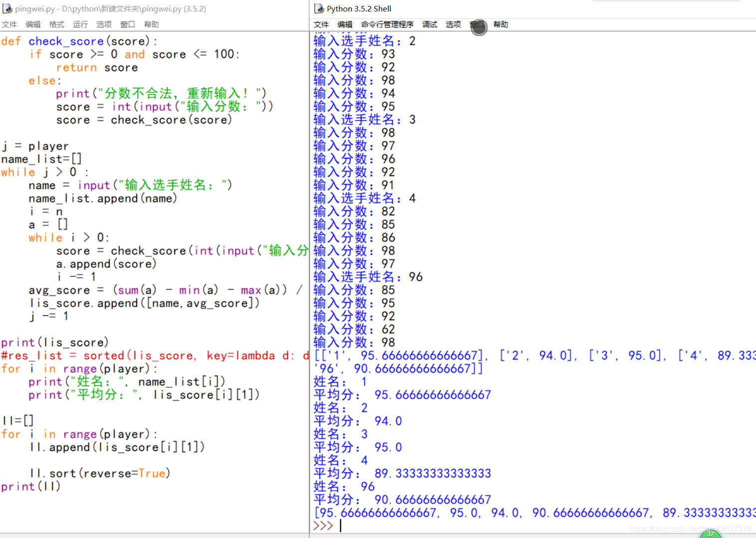756x538 pixels.
Task: Click the final 'print(ll)' line
Action: 31,486
